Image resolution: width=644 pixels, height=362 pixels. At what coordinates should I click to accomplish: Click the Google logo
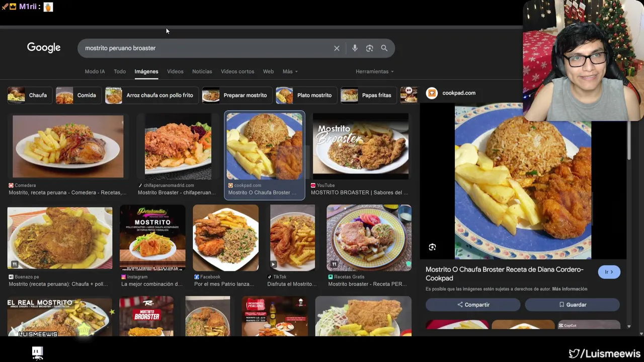tap(44, 47)
